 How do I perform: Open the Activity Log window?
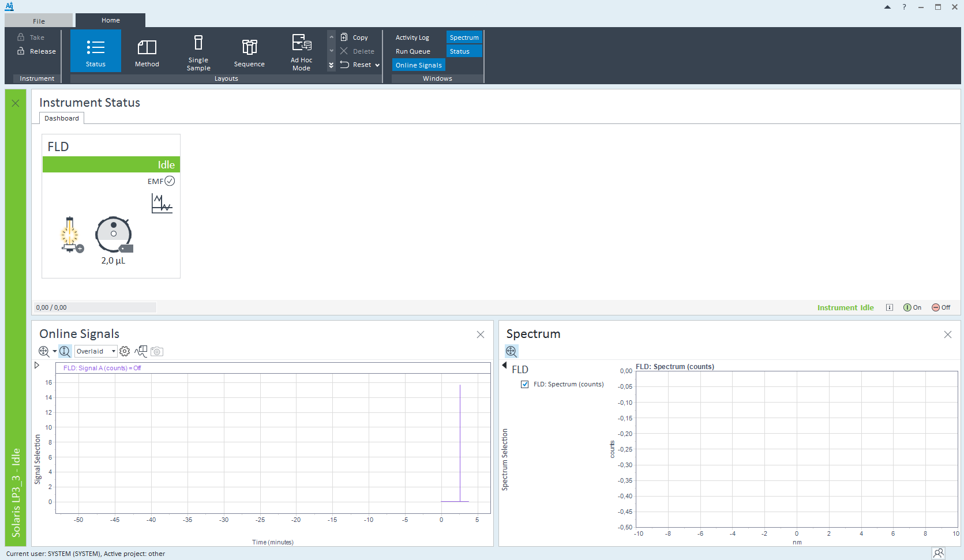(x=412, y=37)
